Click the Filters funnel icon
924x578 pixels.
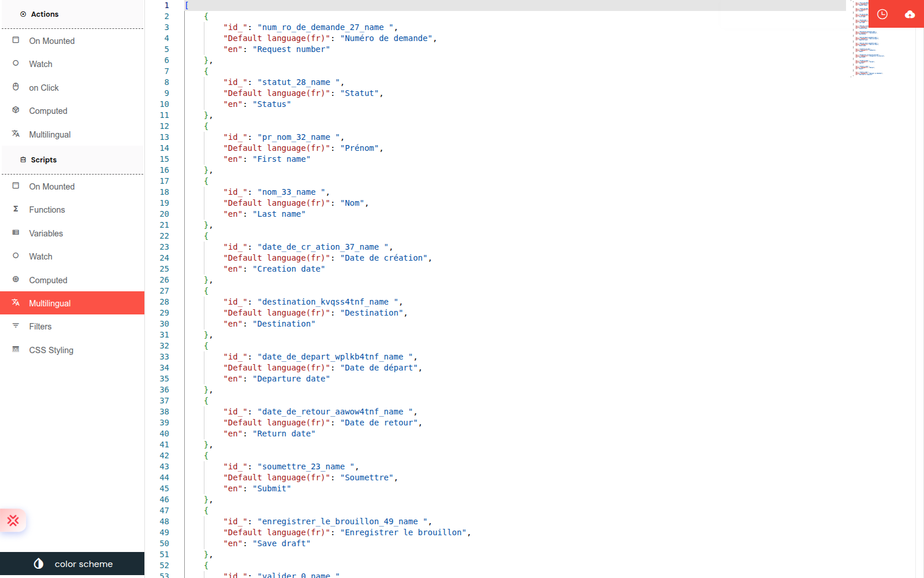click(16, 325)
